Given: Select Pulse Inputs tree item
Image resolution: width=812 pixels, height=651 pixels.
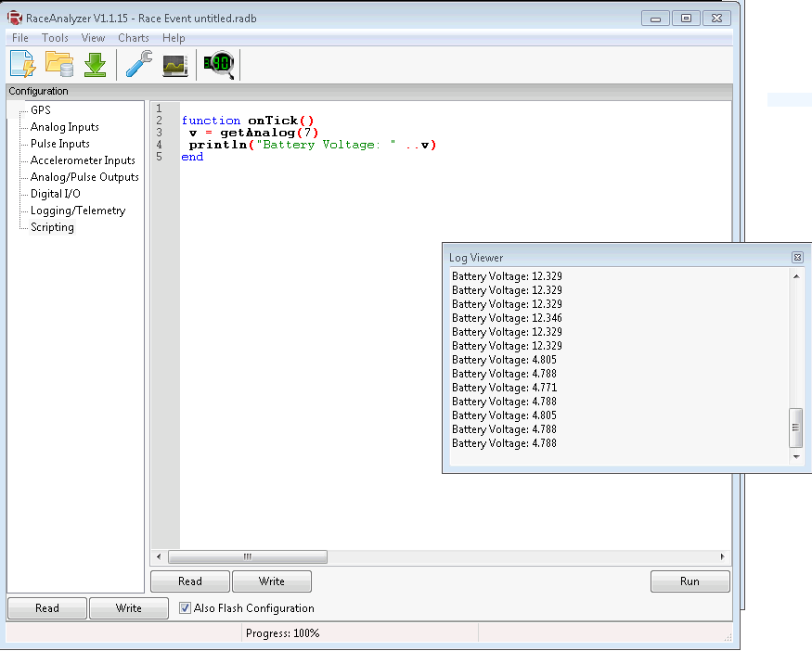Looking at the screenshot, I should click(60, 144).
